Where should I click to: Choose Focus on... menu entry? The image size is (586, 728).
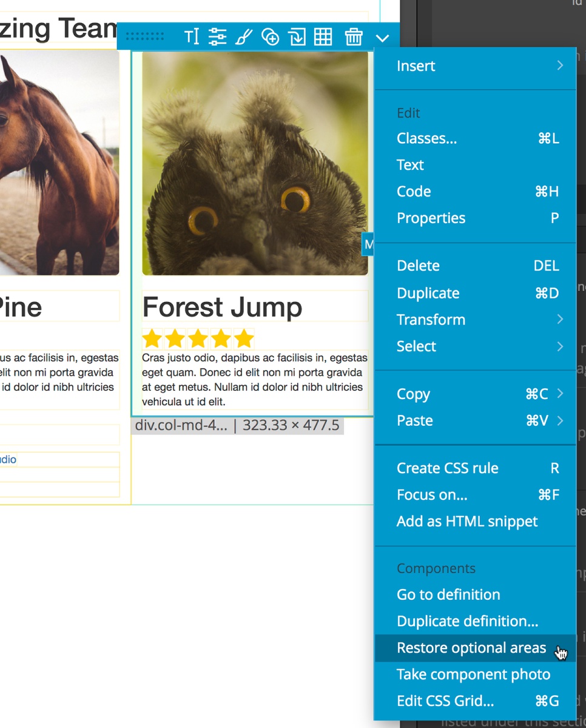(x=475, y=494)
